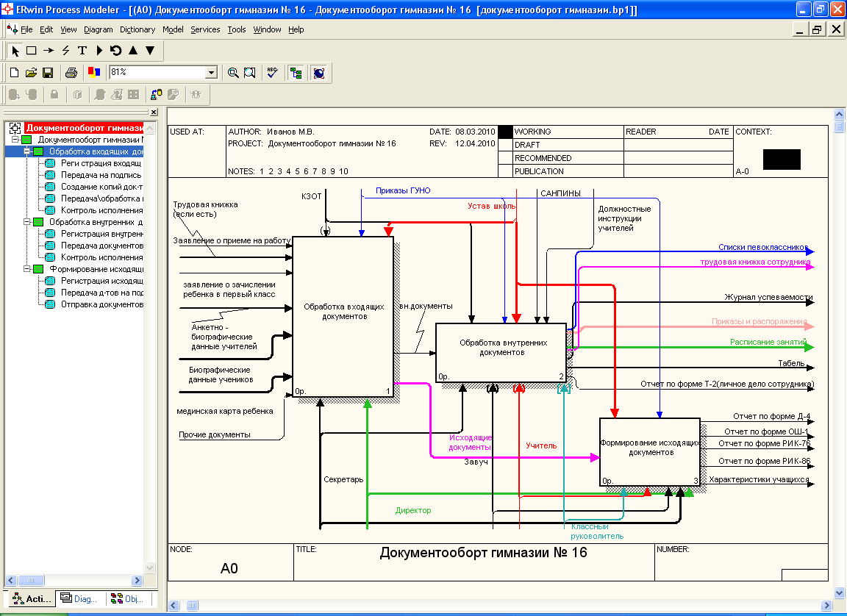Click the Zoom In magnifier icon

pyautogui.click(x=233, y=73)
